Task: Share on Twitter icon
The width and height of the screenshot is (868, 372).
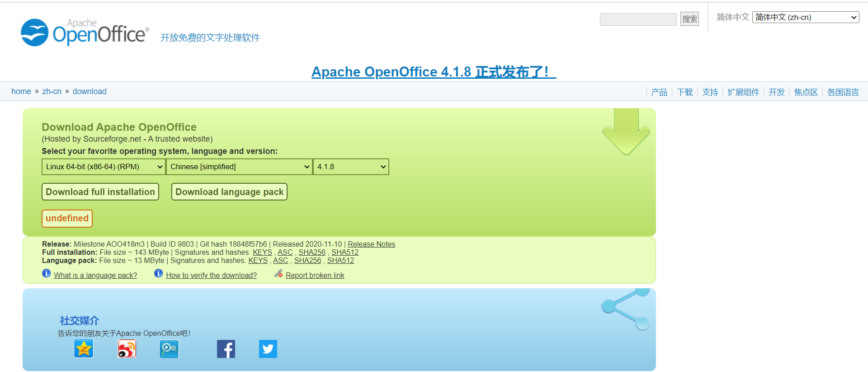Action: click(268, 349)
